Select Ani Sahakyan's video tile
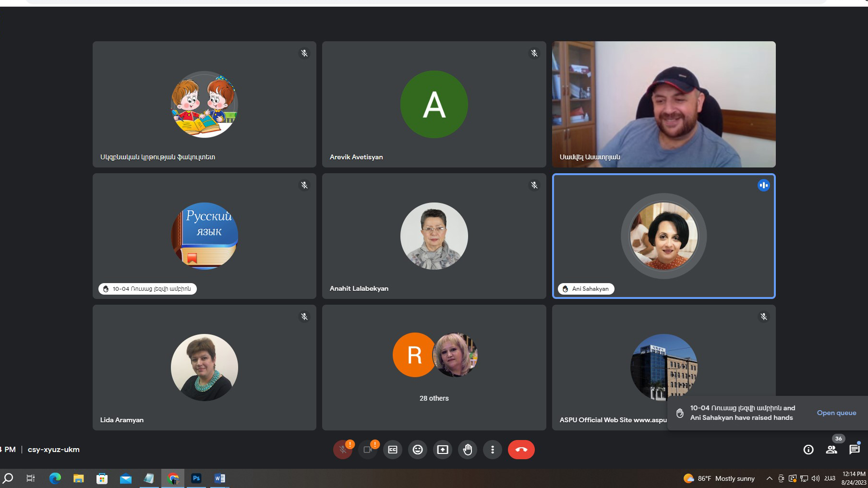The height and width of the screenshot is (488, 868). pos(663,236)
